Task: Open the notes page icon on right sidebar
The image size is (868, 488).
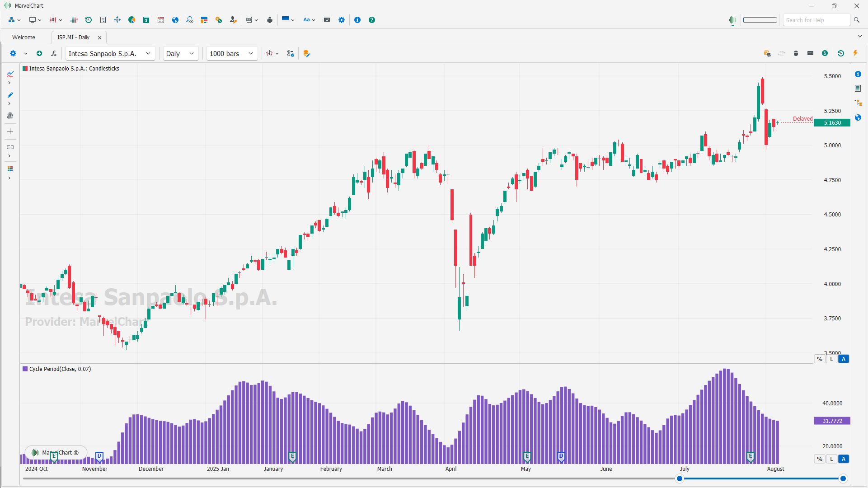Action: pos(858,89)
